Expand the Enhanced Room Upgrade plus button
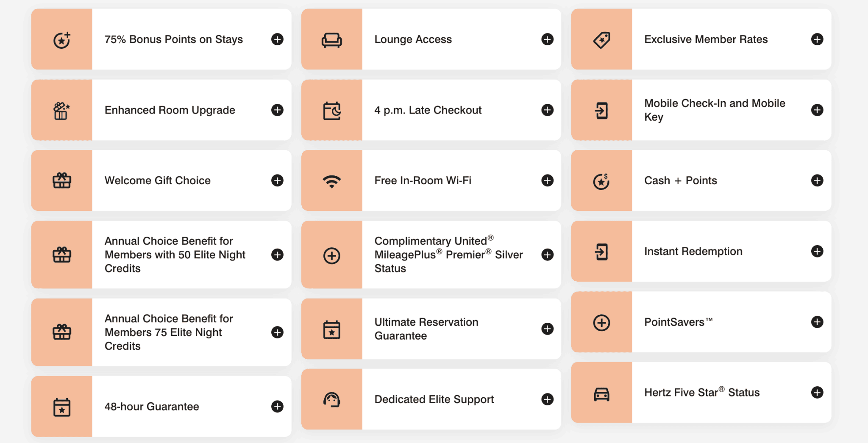Screen dimensions: 868x443 click(x=277, y=110)
